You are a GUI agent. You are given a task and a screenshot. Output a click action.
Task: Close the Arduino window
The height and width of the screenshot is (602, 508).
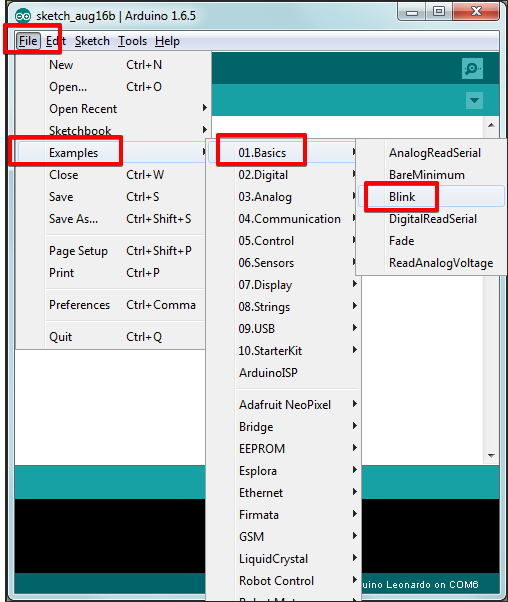pos(476,12)
